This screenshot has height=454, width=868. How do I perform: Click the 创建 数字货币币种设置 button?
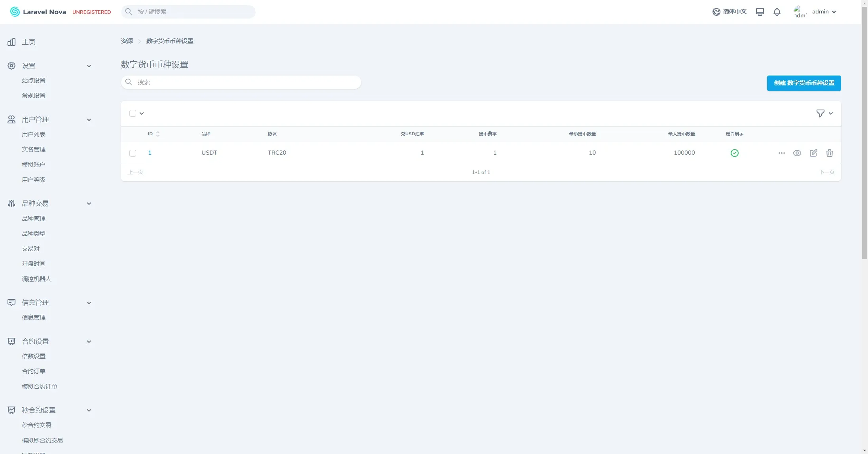click(804, 83)
